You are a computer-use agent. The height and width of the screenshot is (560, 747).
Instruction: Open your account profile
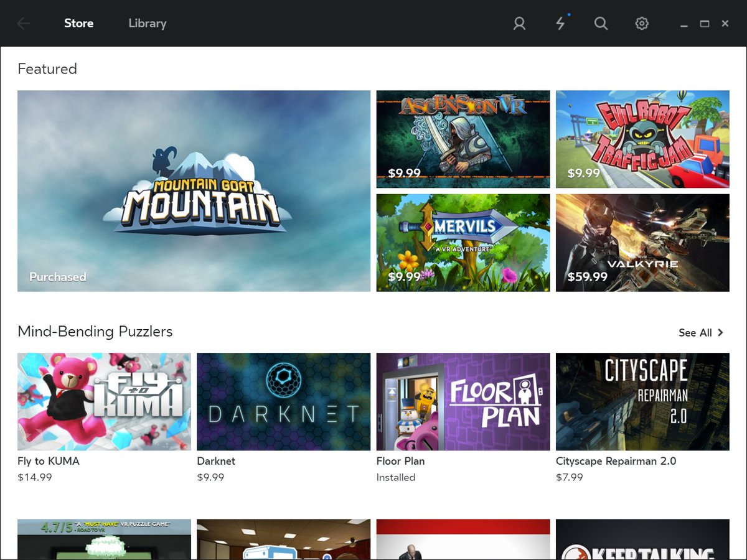tap(519, 23)
